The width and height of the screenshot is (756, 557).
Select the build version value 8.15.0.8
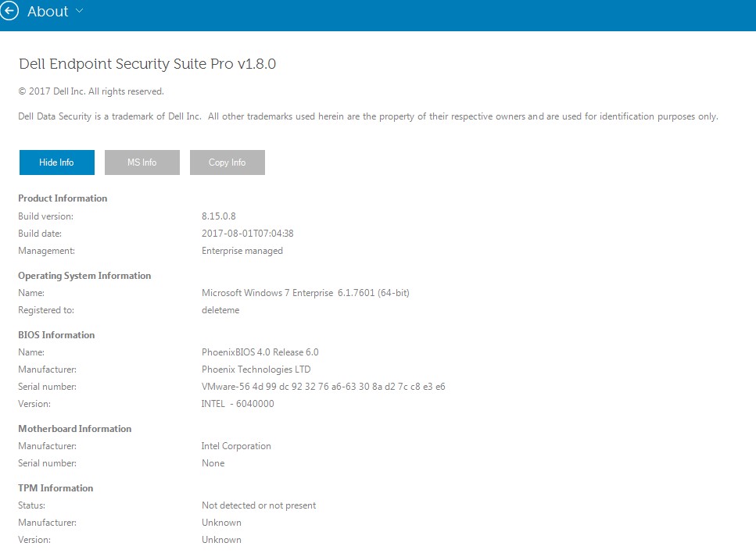tap(219, 216)
